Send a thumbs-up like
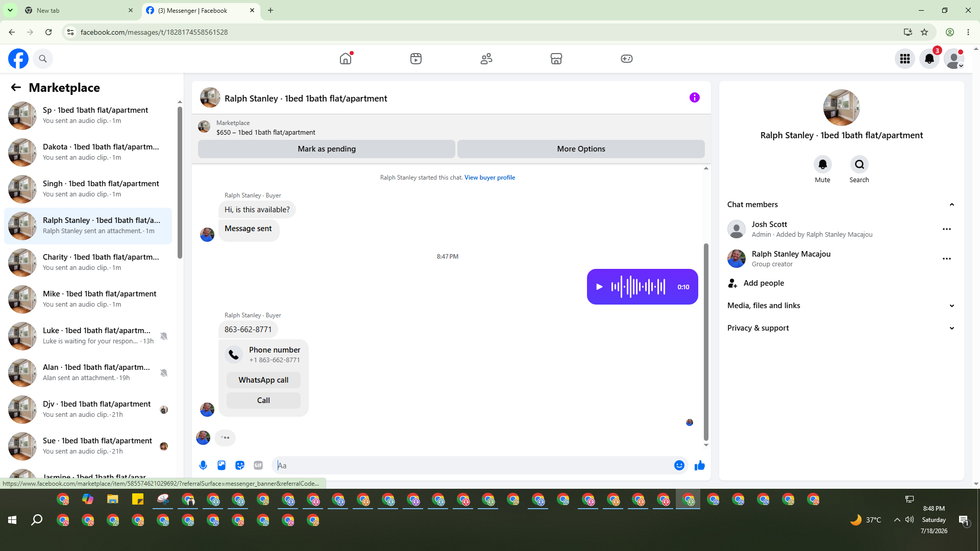Screen dimensions: 980x551 (x=700, y=465)
